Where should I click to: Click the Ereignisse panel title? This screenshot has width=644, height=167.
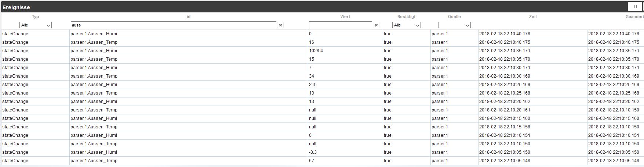tap(17, 7)
